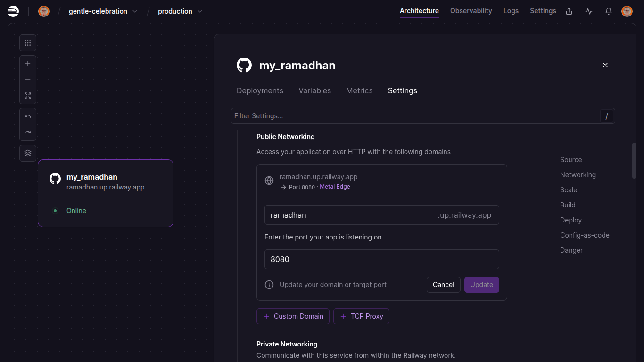Click the Public Networking heading
The width and height of the screenshot is (644, 362).
click(286, 137)
